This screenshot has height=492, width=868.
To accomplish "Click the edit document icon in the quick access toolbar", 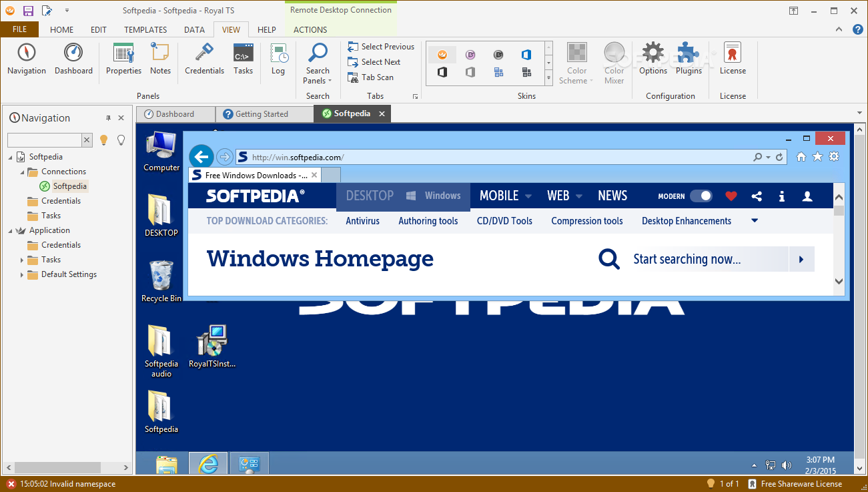I will [x=47, y=11].
